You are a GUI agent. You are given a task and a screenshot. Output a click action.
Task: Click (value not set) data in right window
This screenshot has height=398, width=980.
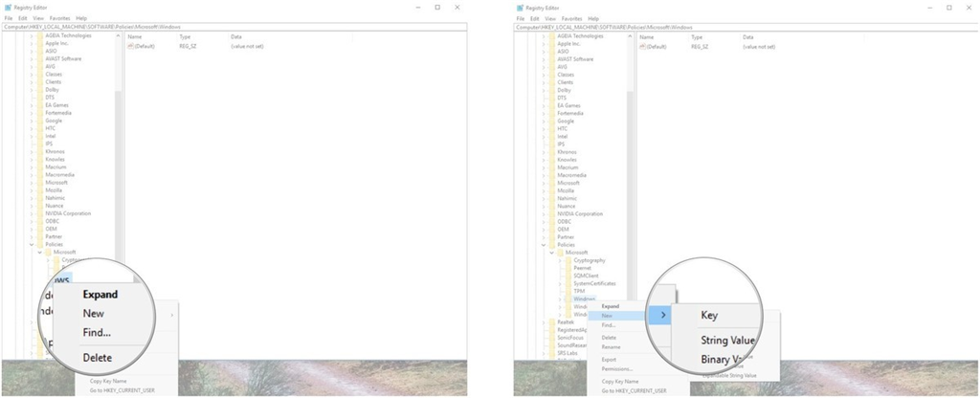[759, 47]
